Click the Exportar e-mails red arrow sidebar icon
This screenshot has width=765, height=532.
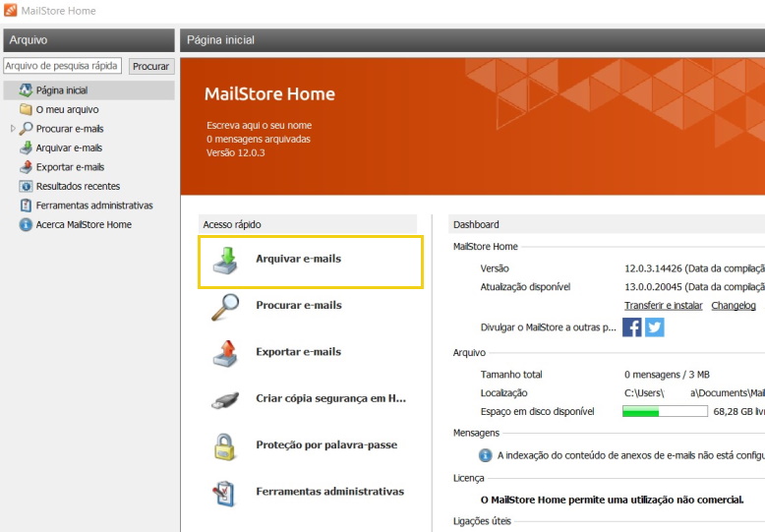pyautogui.click(x=26, y=167)
